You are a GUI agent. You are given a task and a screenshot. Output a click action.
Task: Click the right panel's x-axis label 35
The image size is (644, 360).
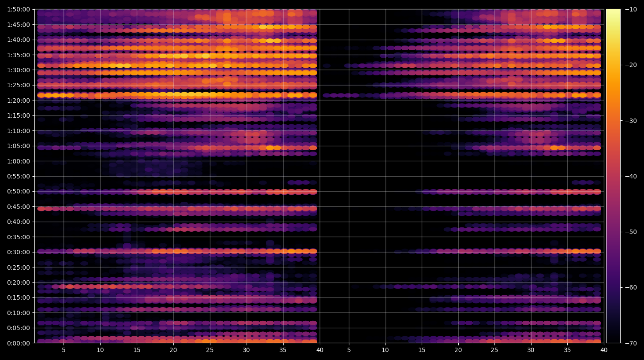567,350
